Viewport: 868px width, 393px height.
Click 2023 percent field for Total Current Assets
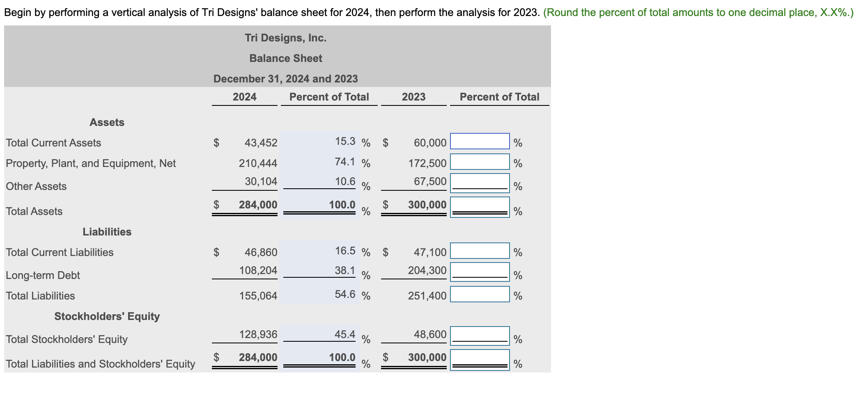480,141
